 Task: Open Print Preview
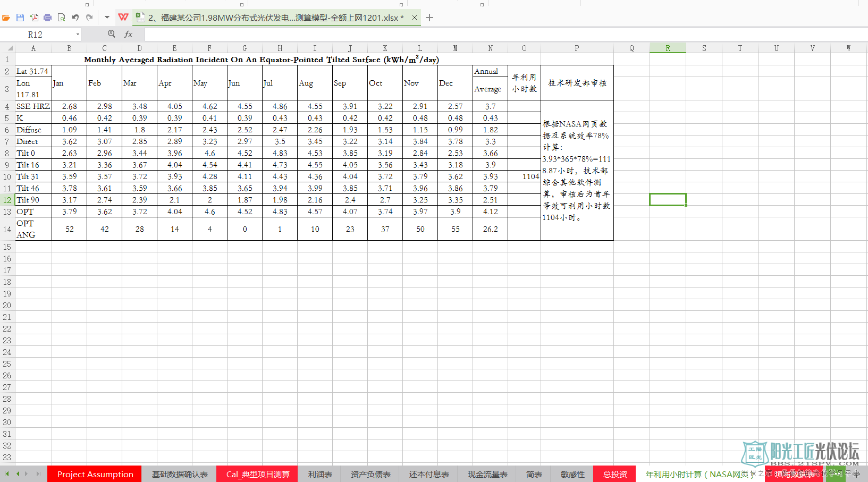(62, 18)
